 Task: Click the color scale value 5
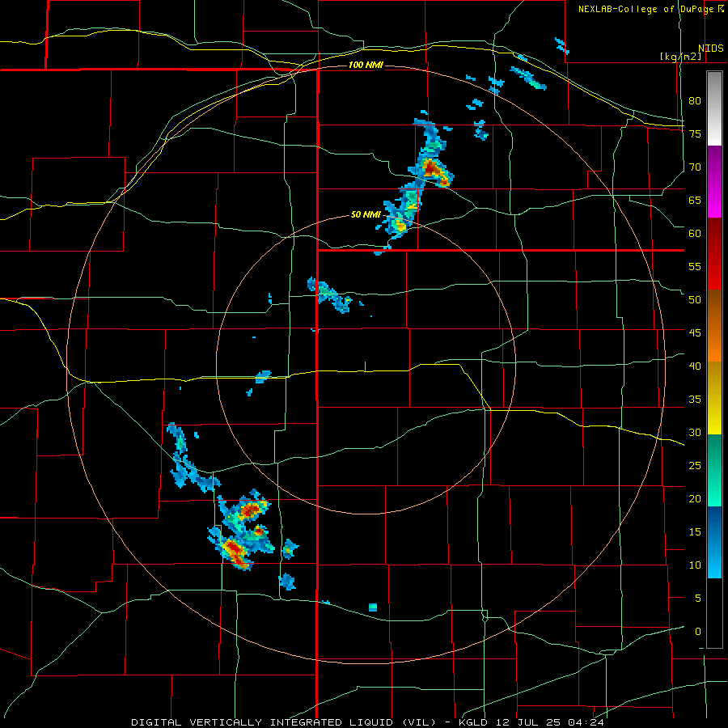click(698, 599)
